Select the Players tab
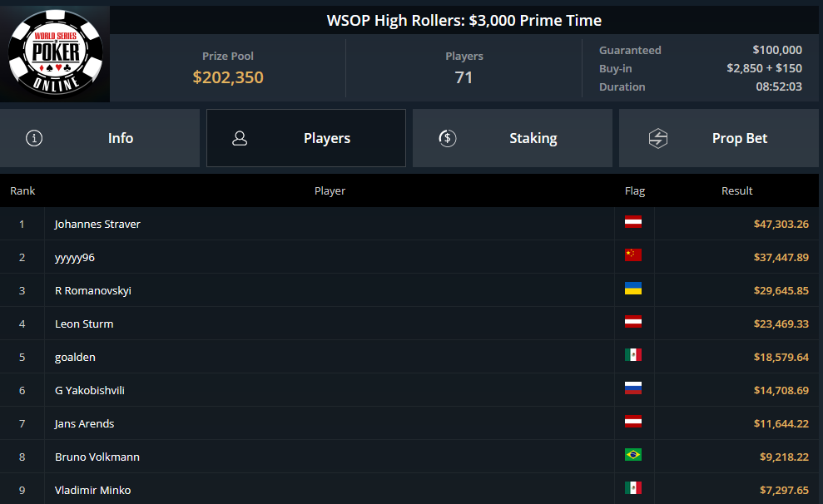The width and height of the screenshot is (823, 504). [306, 138]
